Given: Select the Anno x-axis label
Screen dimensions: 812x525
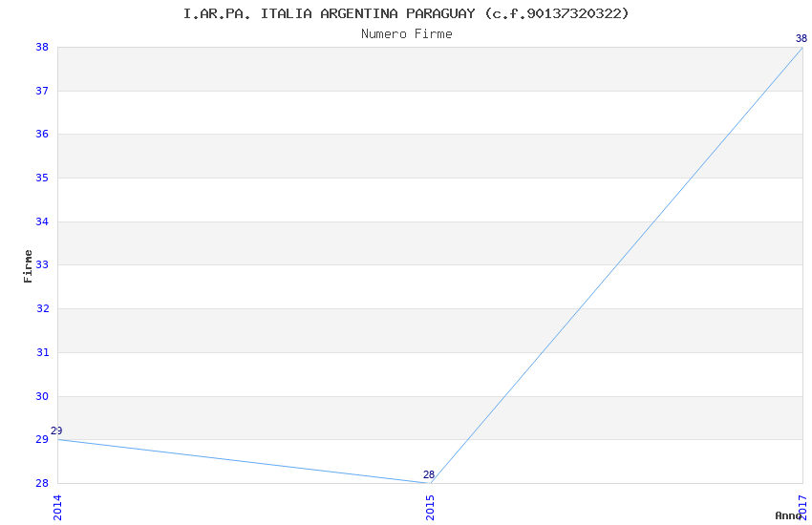Looking at the screenshot, I should pos(788,515).
